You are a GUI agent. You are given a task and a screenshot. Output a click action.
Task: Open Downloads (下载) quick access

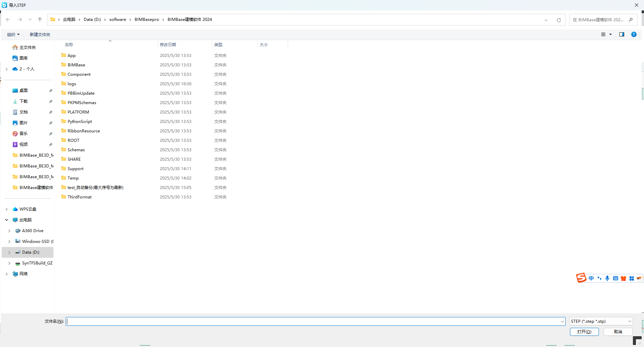(x=24, y=101)
